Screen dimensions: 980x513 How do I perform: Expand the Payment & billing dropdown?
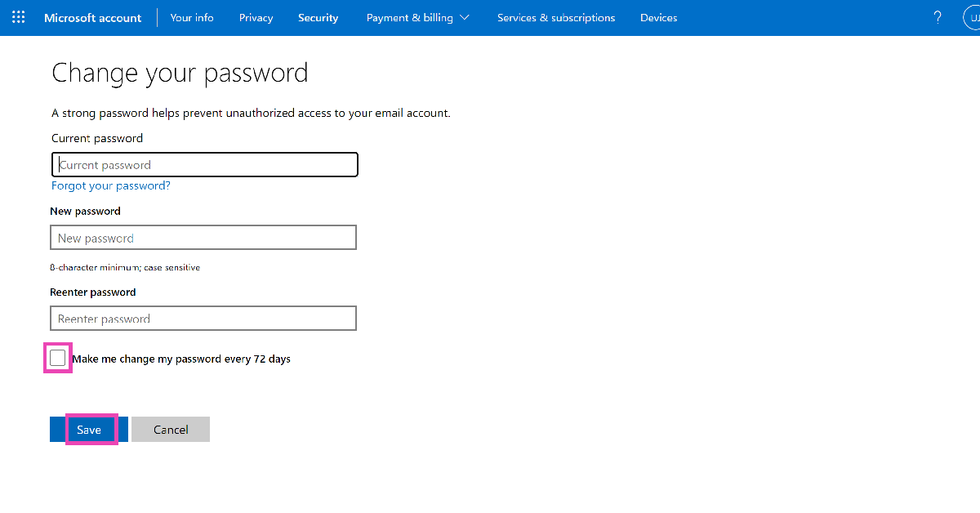(417, 18)
